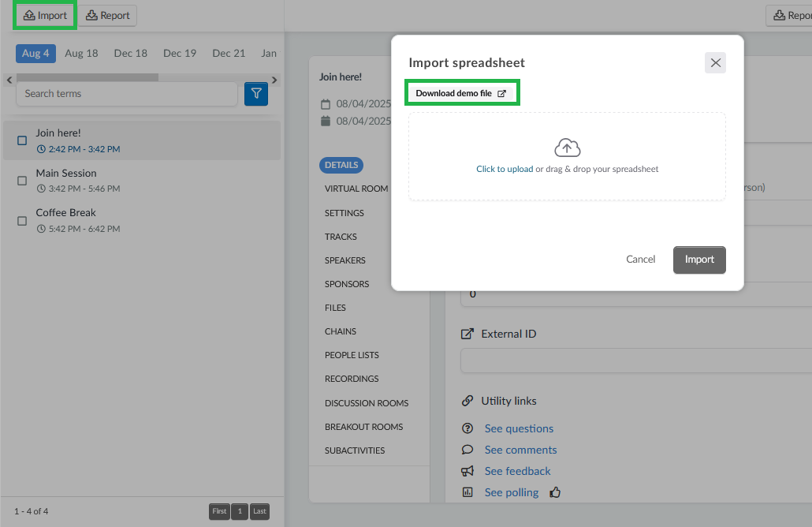Click the 2:42 PM - 3:42 PM time
The image size is (812, 527).
pyautogui.click(x=84, y=149)
